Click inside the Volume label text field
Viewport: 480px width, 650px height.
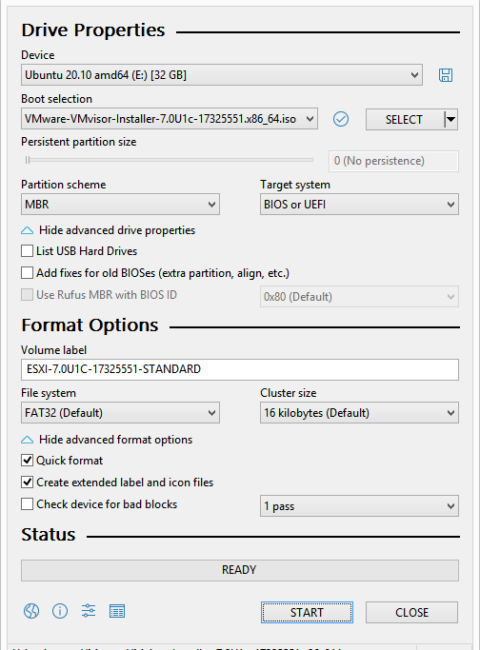(240, 370)
